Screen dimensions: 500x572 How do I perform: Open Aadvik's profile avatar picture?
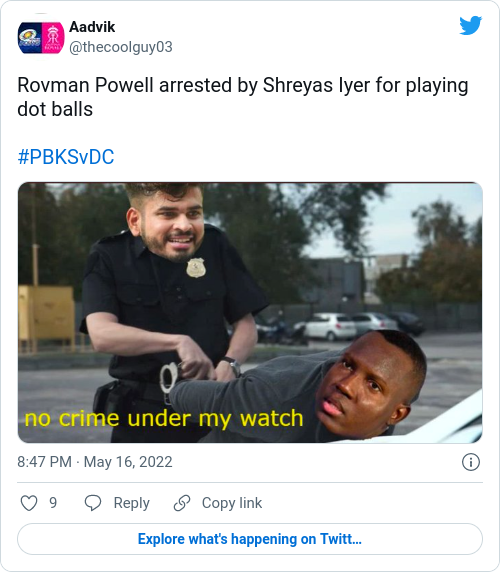point(41,38)
